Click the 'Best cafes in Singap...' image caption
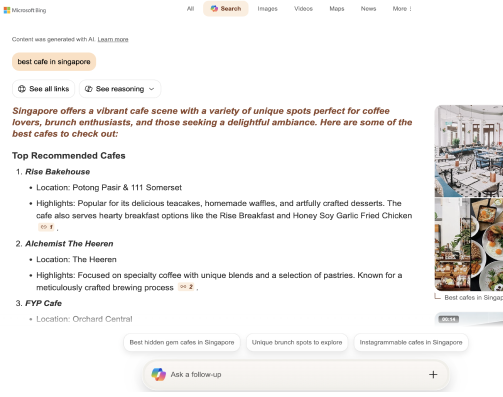 [x=473, y=297]
